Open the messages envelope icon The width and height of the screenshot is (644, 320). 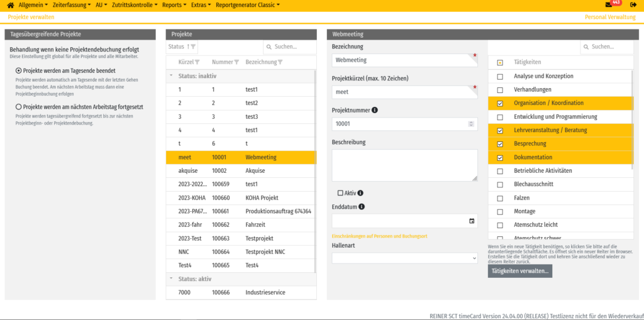[609, 5]
